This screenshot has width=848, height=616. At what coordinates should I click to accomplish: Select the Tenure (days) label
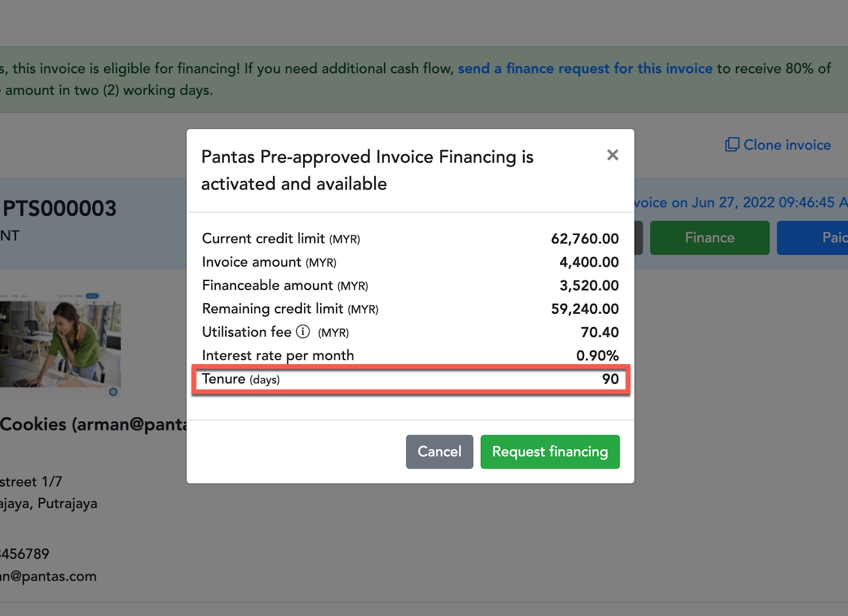click(x=241, y=379)
